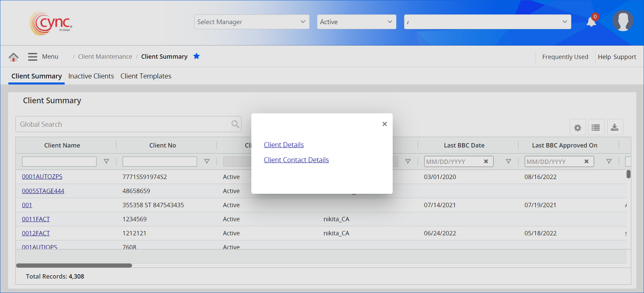This screenshot has width=644, height=293.
Task: Open the Client Name column filter icon
Action: point(106,162)
